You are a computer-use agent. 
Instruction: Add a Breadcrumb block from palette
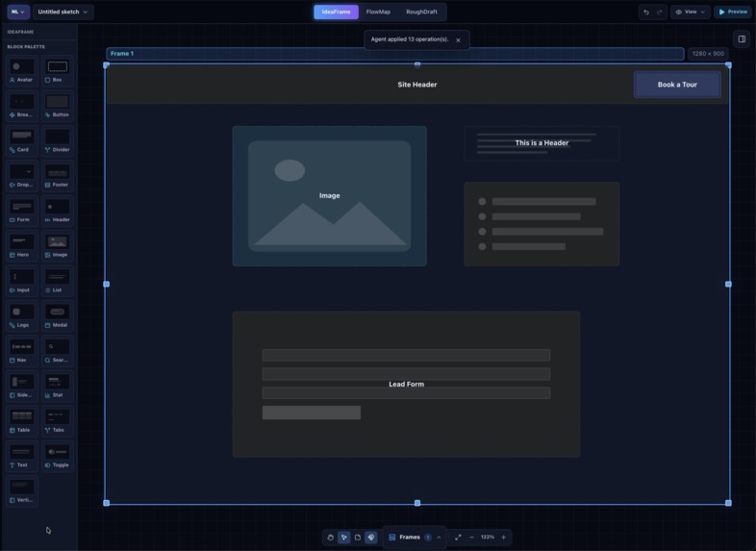click(x=22, y=106)
